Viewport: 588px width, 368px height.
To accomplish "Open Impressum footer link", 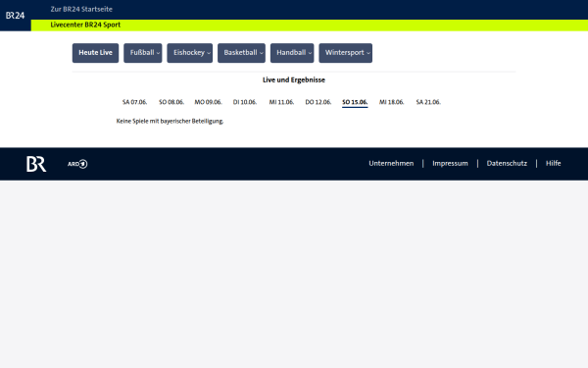I will coord(450,163).
